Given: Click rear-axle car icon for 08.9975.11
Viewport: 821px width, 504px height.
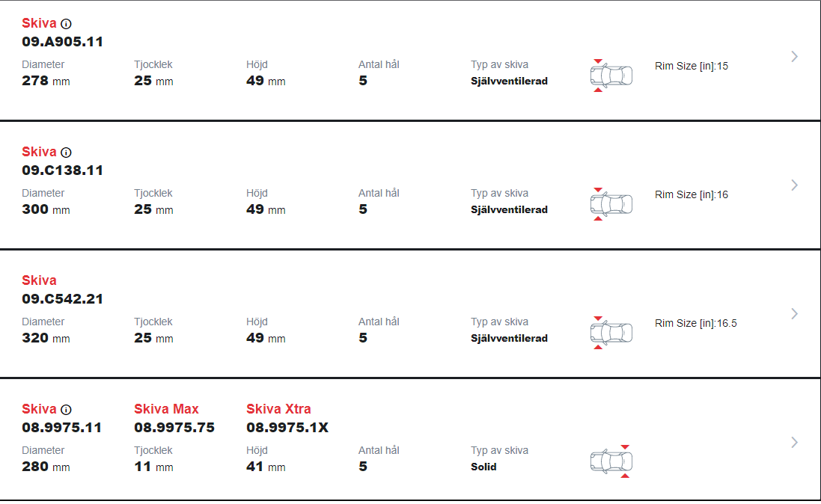Looking at the screenshot, I should tap(611, 461).
